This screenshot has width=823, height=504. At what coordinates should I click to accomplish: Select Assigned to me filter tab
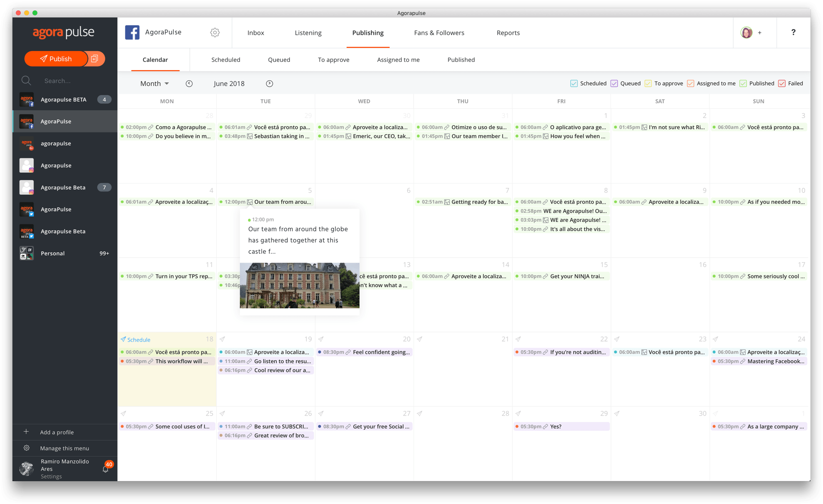(x=398, y=59)
